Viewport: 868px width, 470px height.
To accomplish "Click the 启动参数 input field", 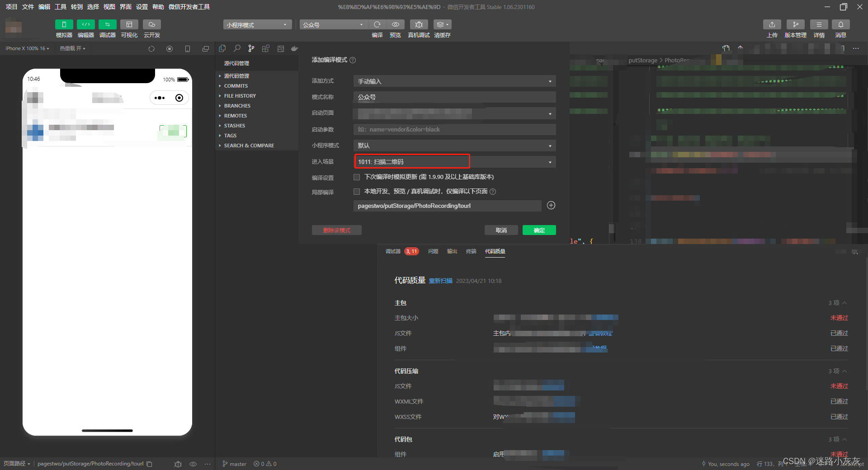I will tap(454, 130).
